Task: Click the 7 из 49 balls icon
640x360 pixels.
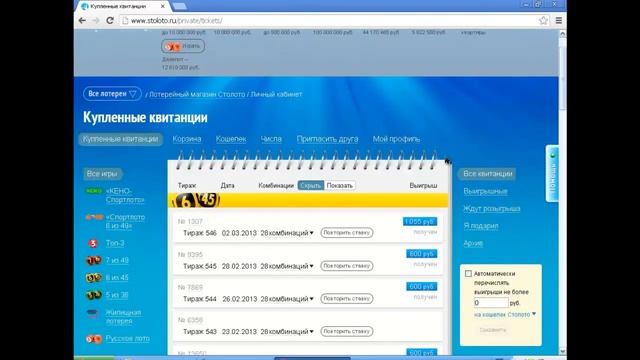Action: coord(93,260)
